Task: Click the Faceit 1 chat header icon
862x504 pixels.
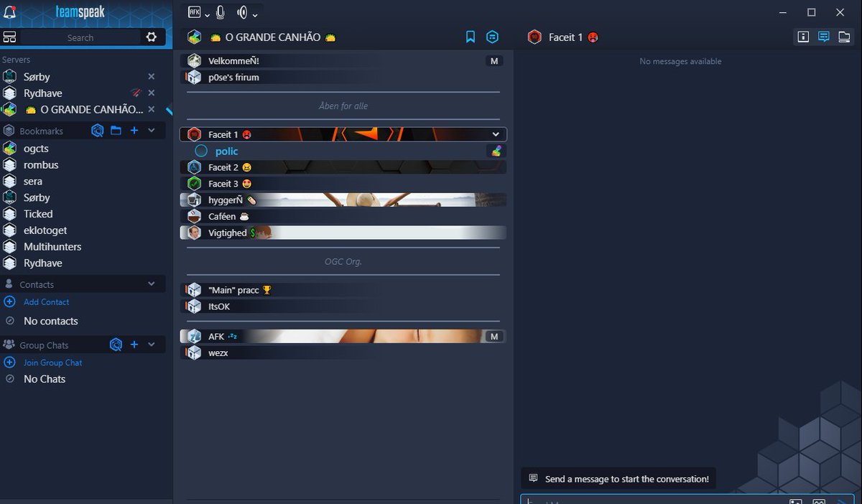Action: click(x=534, y=37)
